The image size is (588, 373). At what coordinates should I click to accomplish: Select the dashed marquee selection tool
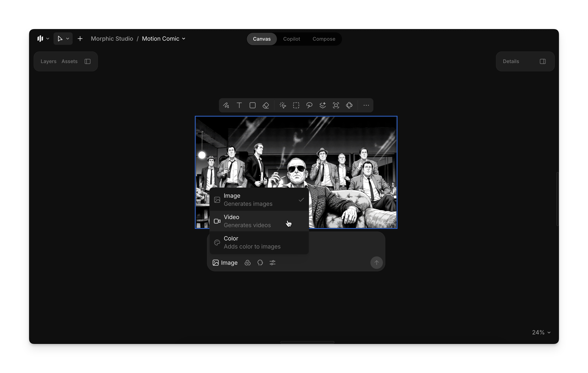point(296,105)
